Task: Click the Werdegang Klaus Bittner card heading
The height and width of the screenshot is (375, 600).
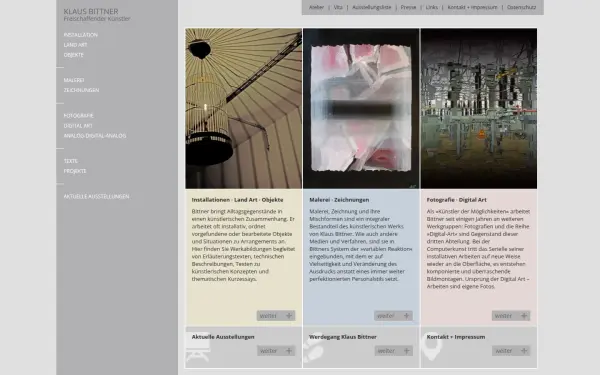Action: (343, 337)
